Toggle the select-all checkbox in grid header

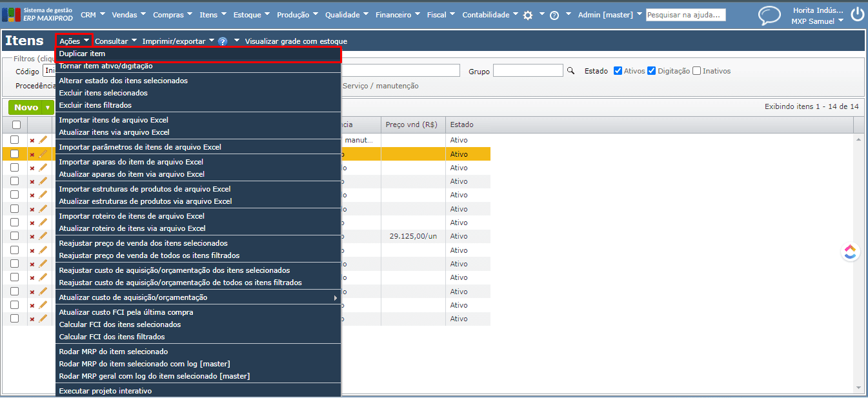16,125
